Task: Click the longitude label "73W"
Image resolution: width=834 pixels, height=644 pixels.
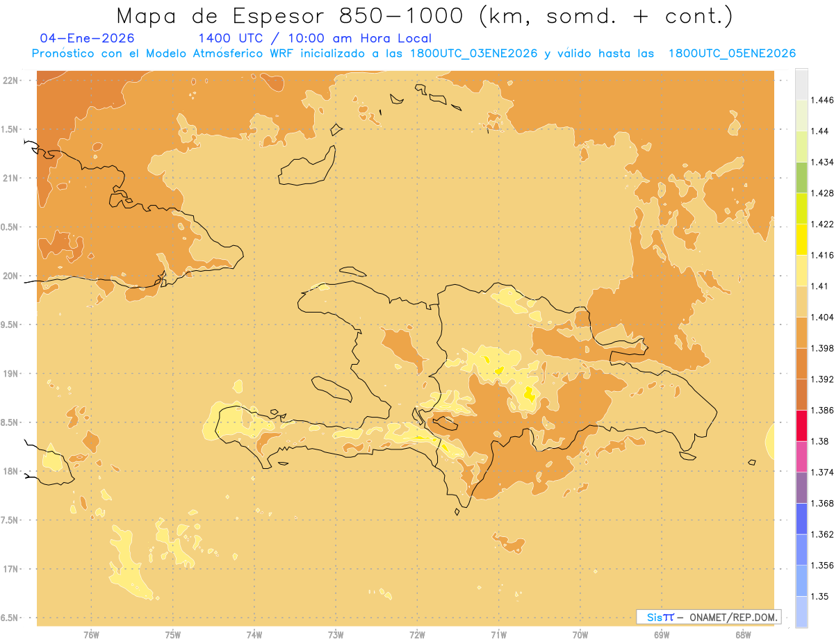Action: tap(336, 635)
